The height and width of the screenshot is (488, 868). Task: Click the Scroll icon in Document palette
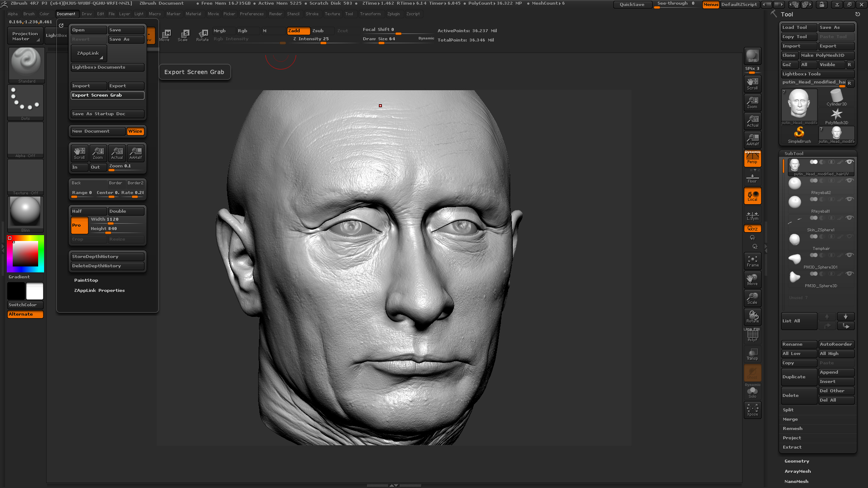(x=79, y=153)
